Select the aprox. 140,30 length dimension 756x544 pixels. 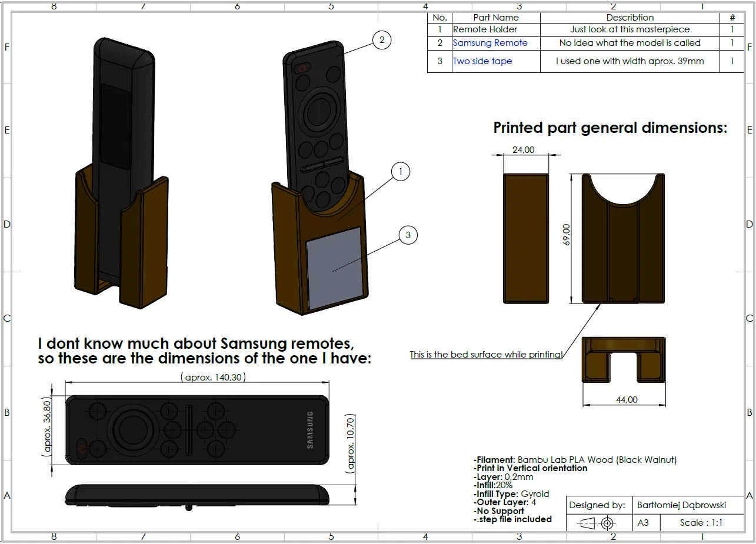[x=214, y=377]
